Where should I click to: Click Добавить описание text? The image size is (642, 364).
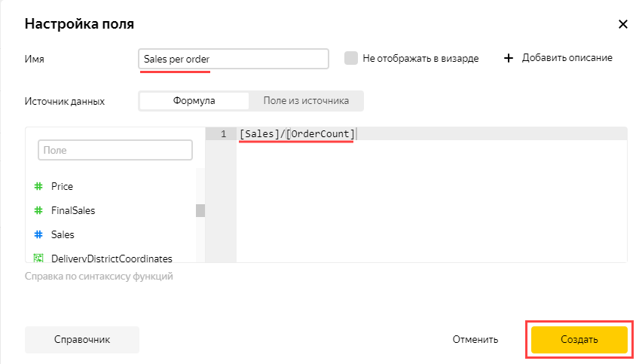[567, 58]
